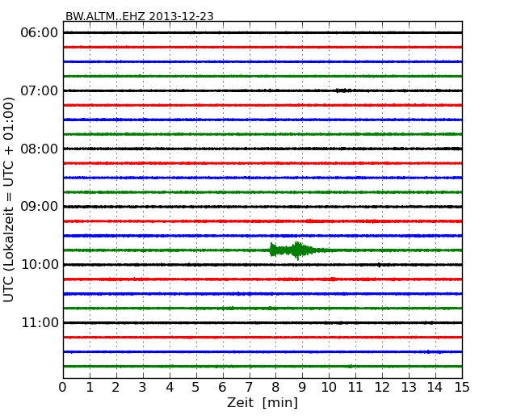Viewport: 525px width, 420px height.
Task: Click the x-axis tick label 2
Action: [115, 387]
